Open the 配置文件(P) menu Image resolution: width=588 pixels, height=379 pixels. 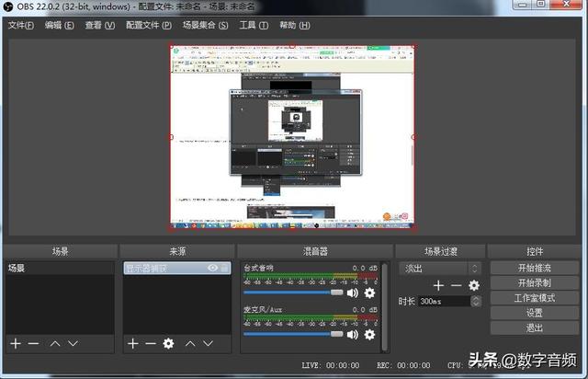149,25
